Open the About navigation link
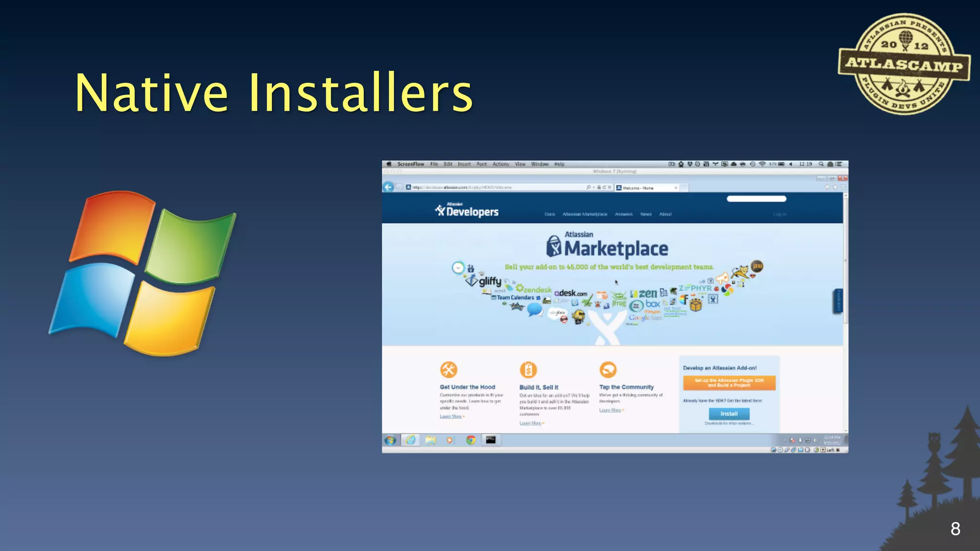The image size is (980, 551). (x=665, y=214)
